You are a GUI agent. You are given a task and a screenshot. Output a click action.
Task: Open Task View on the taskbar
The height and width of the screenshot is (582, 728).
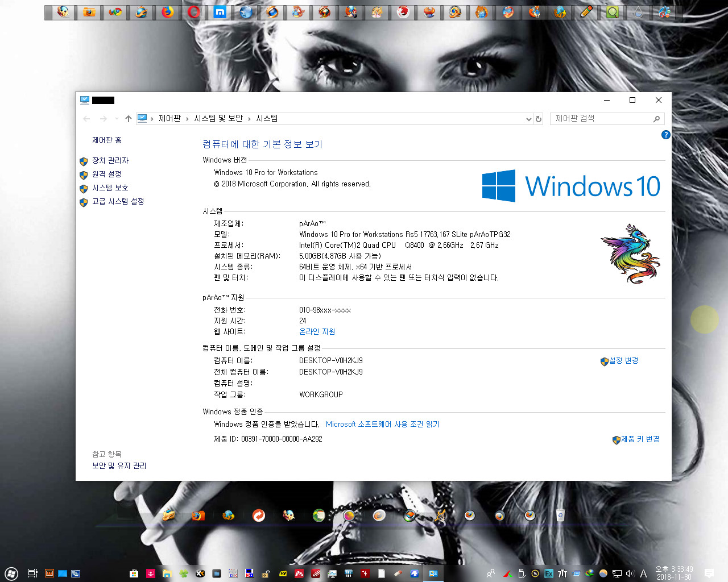(x=33, y=573)
